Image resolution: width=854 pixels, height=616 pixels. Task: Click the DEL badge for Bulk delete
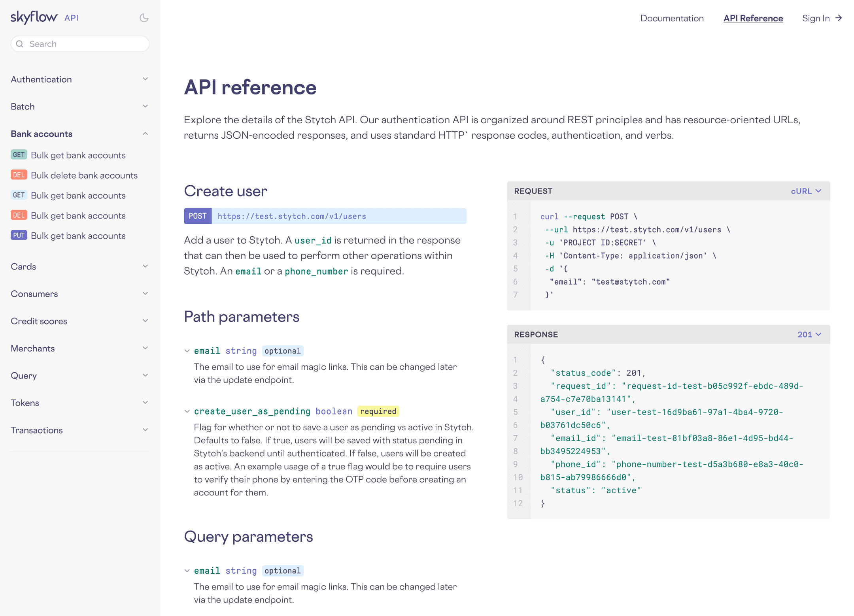19,175
